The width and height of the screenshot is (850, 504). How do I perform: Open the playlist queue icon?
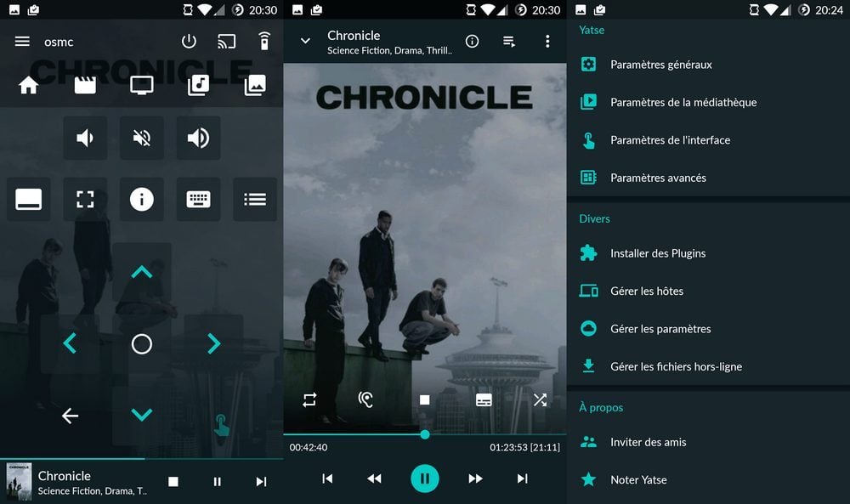509,41
